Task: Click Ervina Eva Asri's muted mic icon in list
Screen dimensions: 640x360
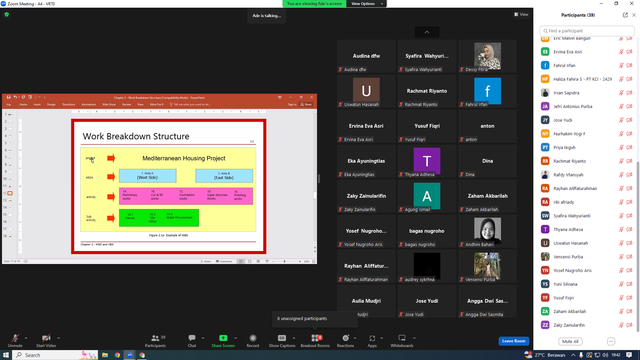Action: [621, 52]
